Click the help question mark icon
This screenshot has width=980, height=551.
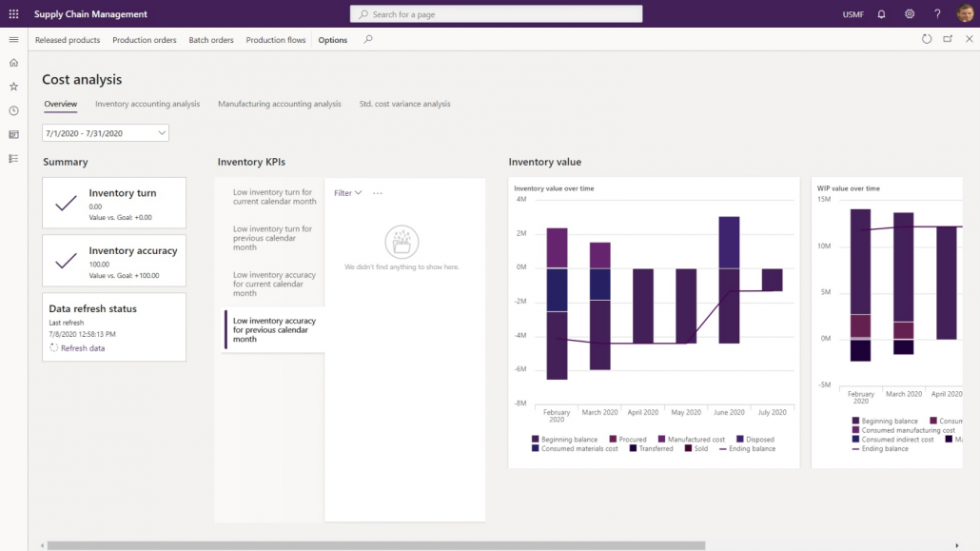pos(937,14)
